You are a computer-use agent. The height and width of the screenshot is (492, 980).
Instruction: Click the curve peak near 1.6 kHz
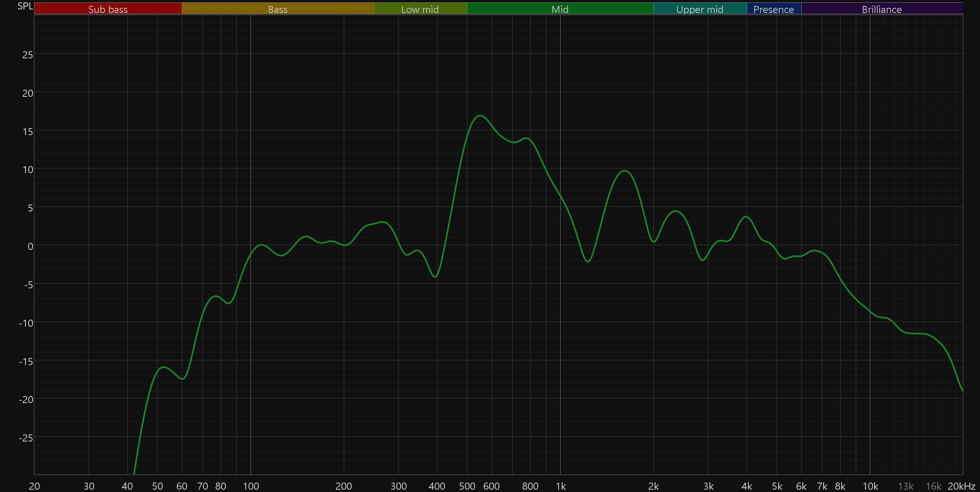(624, 171)
